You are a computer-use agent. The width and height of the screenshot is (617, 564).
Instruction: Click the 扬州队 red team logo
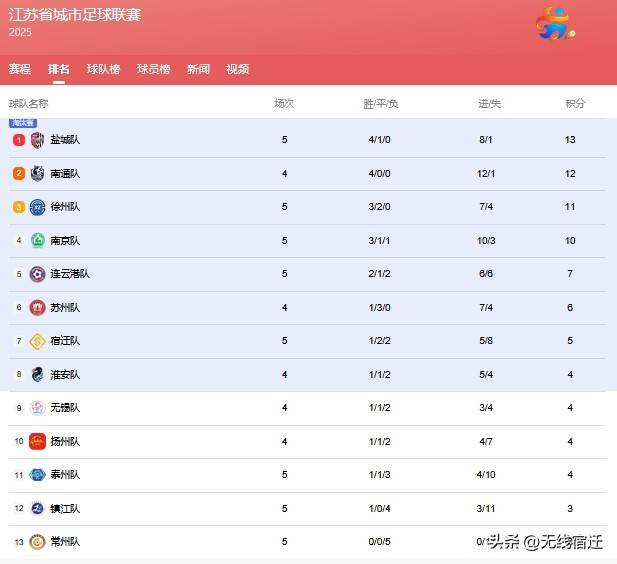[x=37, y=442]
